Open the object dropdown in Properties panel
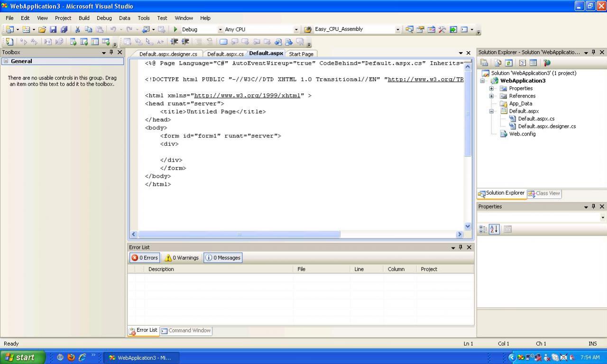This screenshot has height=364, width=607. pyautogui.click(x=603, y=217)
